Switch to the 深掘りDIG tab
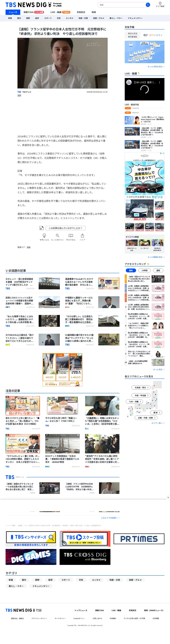 tap(33, 12)
